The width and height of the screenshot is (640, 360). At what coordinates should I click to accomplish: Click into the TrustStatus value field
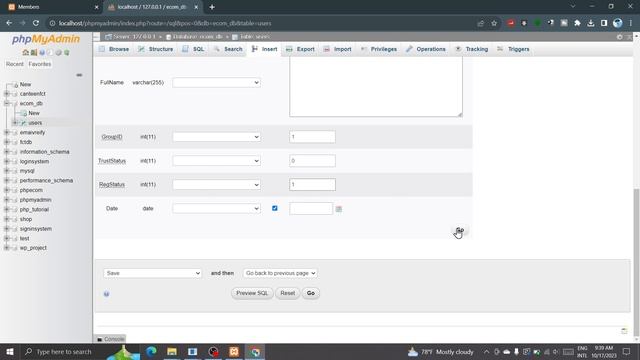pyautogui.click(x=312, y=161)
